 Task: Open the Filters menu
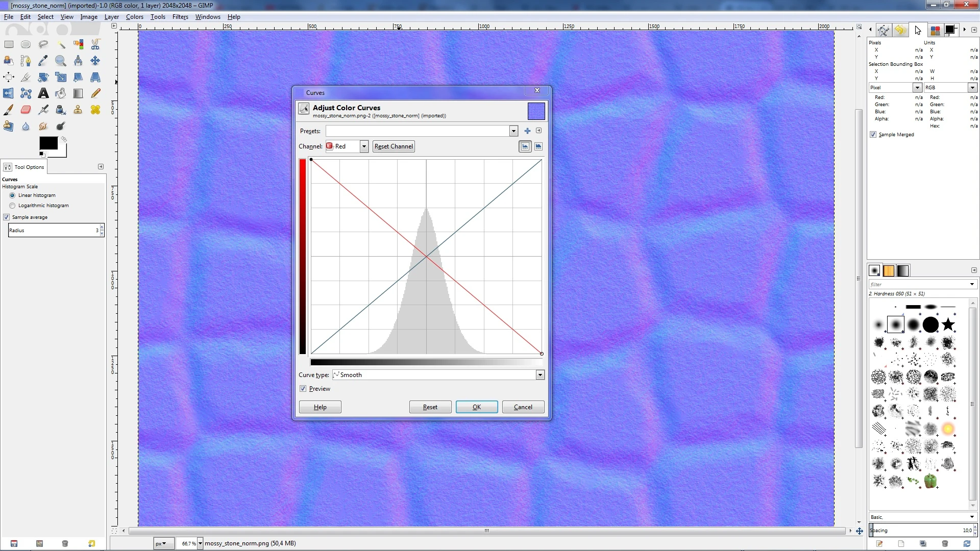pyautogui.click(x=180, y=17)
